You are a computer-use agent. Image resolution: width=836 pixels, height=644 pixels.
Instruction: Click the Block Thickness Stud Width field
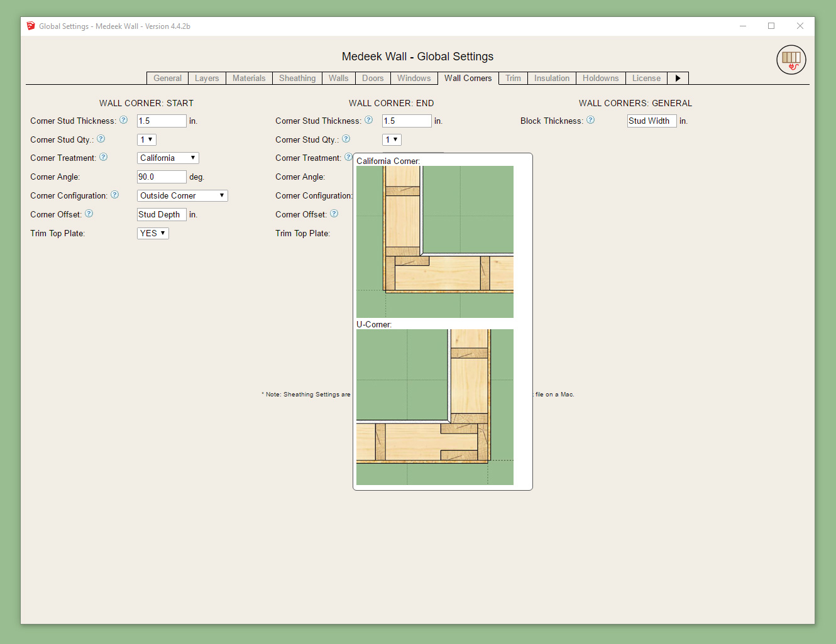(652, 121)
